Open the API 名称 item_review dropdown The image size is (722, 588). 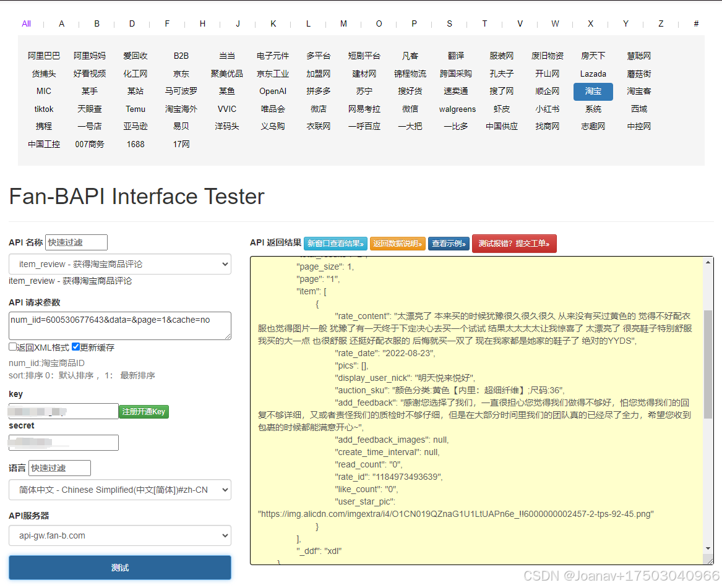(x=120, y=264)
